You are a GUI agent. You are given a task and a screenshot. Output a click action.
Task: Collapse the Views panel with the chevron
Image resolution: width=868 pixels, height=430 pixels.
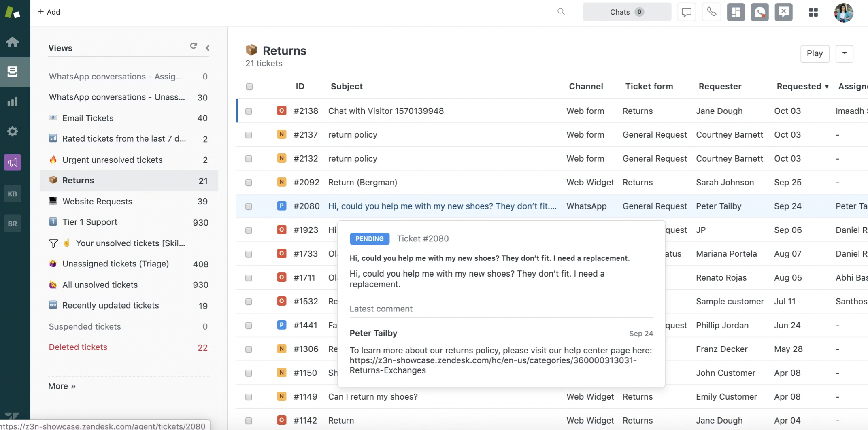click(x=208, y=48)
